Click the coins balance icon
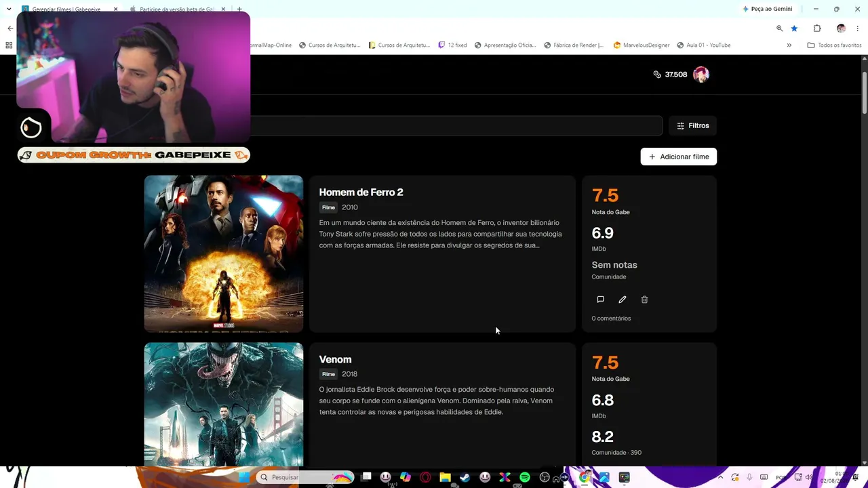This screenshot has width=868, height=488. pos(657,75)
